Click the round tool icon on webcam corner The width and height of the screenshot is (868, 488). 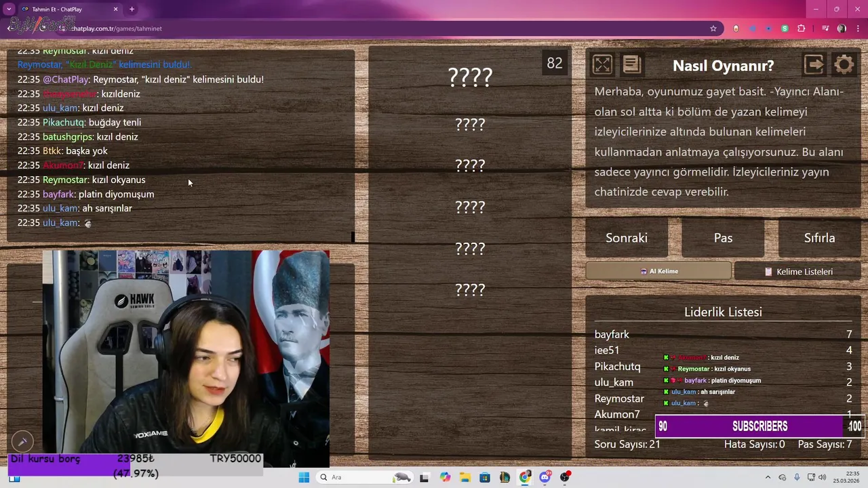(22, 441)
